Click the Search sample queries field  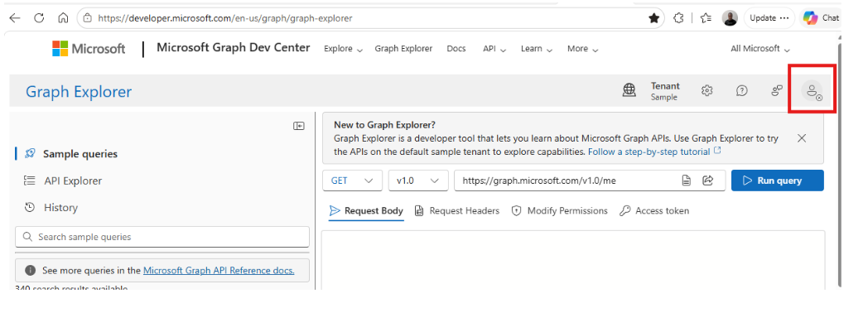(162, 237)
